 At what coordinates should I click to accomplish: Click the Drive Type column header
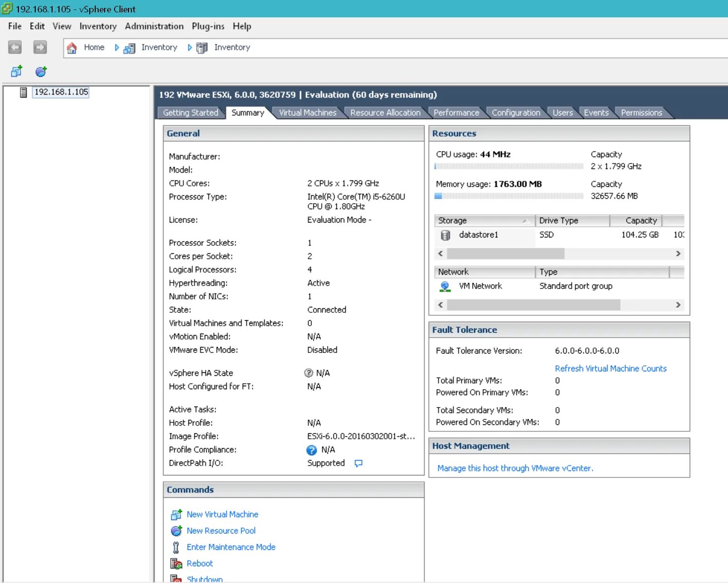pyautogui.click(x=572, y=221)
